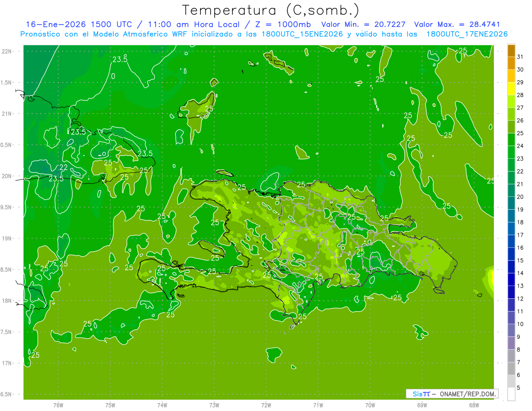
Task: Click the '72W' longitude axis label
Action: 266,405
